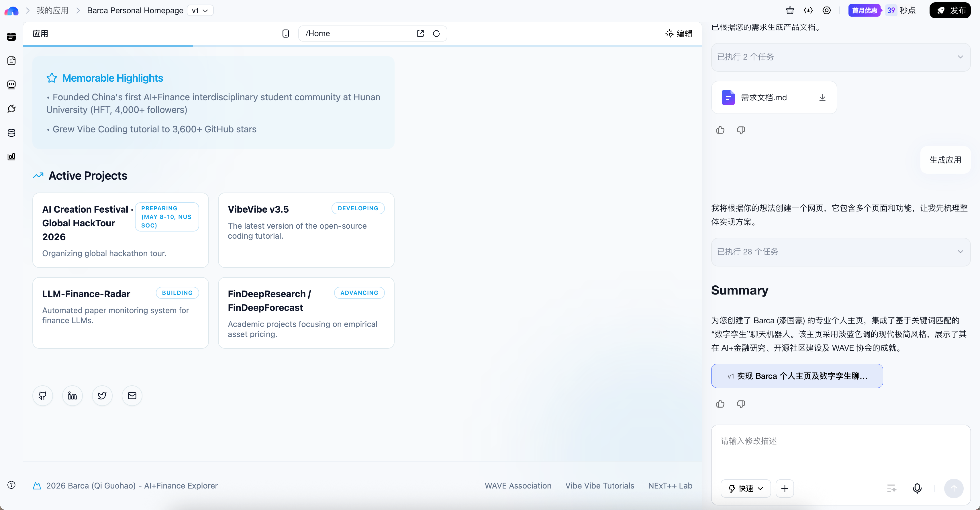This screenshot has width=980, height=510.
Task: Click the 发布 publish button
Action: (950, 11)
